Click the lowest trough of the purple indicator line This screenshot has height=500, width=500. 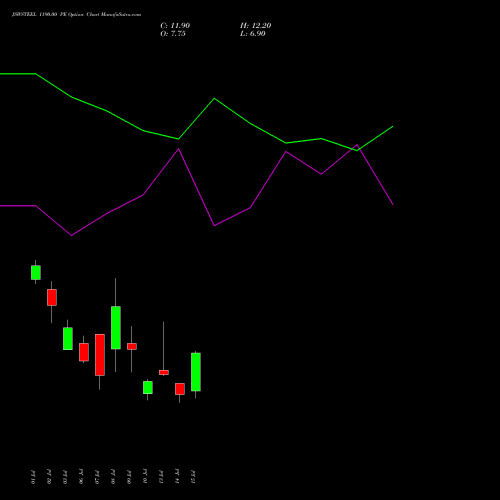[x=71, y=235]
